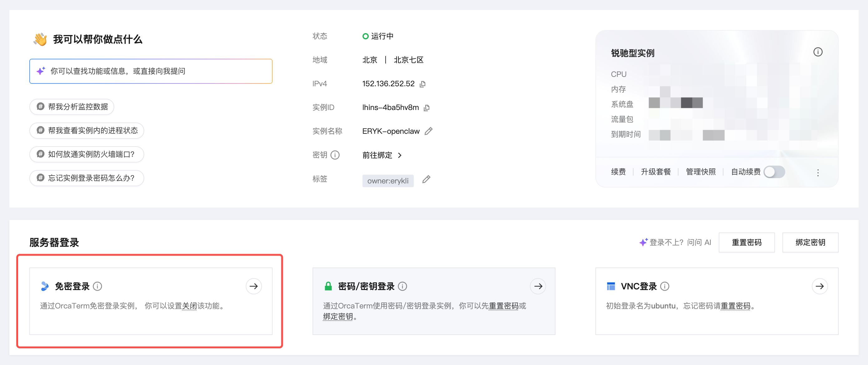This screenshot has height=365, width=868.
Task: Click the 重置密码 button
Action: tap(746, 242)
